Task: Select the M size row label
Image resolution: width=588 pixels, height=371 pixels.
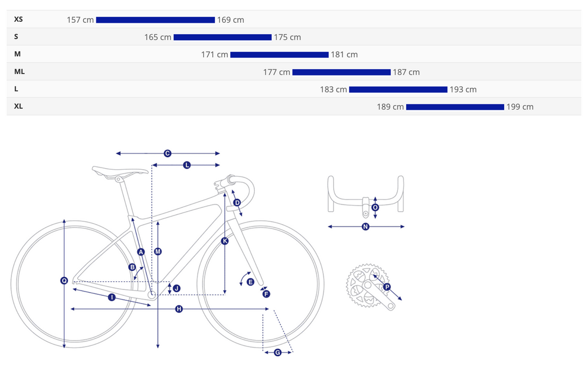Action: click(x=17, y=54)
